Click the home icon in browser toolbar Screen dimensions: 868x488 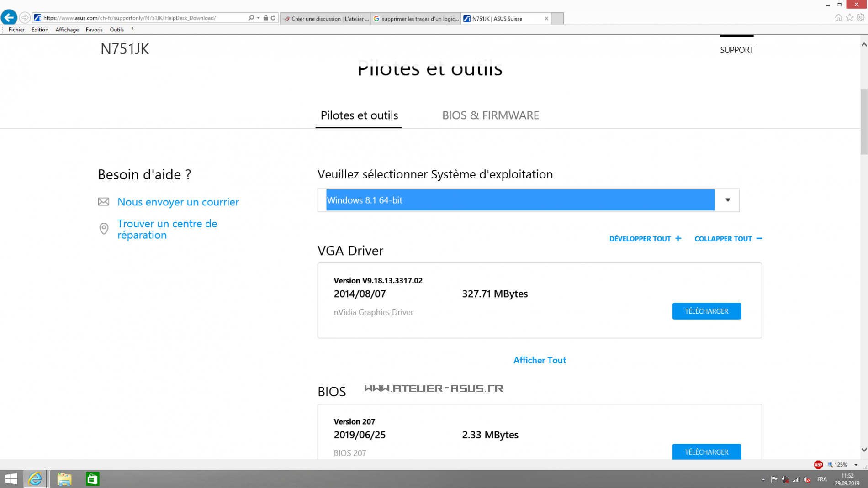coord(838,18)
